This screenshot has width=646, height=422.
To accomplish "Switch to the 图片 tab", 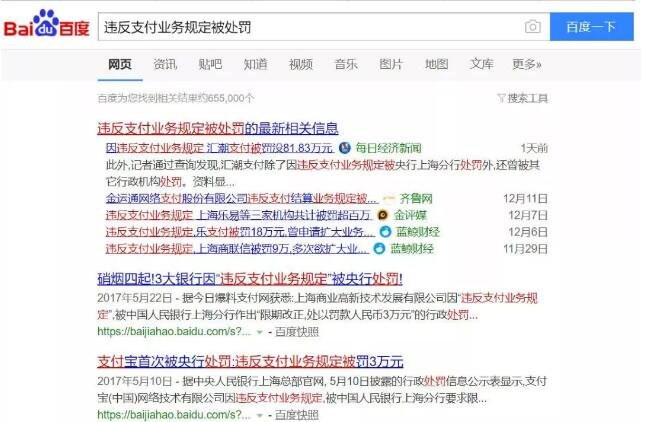I will [x=391, y=64].
